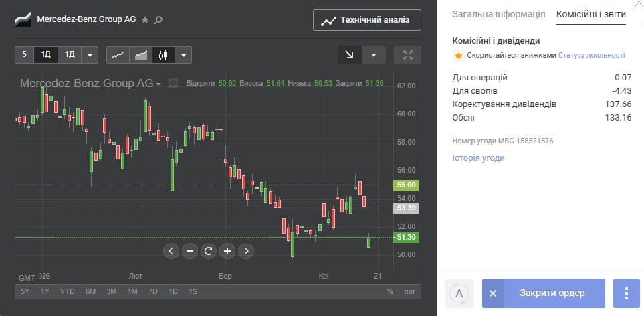Switch to candlestick chart type
This screenshot has width=644, height=316.
[163, 55]
